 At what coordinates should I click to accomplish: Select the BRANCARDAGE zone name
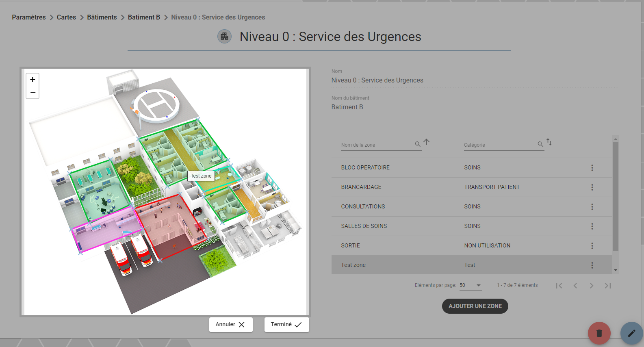(x=361, y=187)
